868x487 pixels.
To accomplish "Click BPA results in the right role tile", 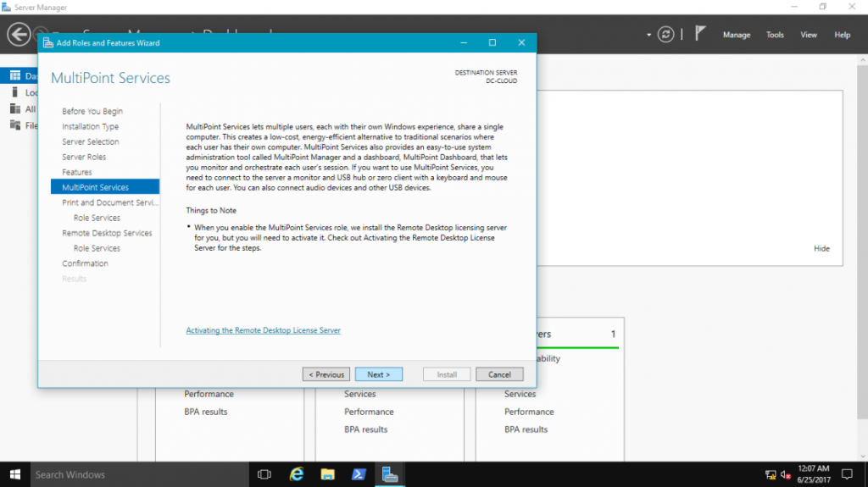I will pyautogui.click(x=526, y=429).
